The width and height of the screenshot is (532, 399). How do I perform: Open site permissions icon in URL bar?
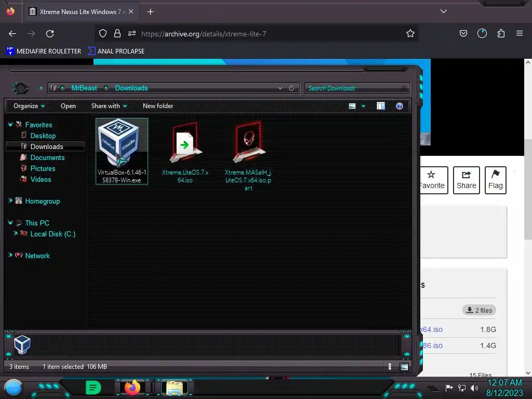(132, 34)
